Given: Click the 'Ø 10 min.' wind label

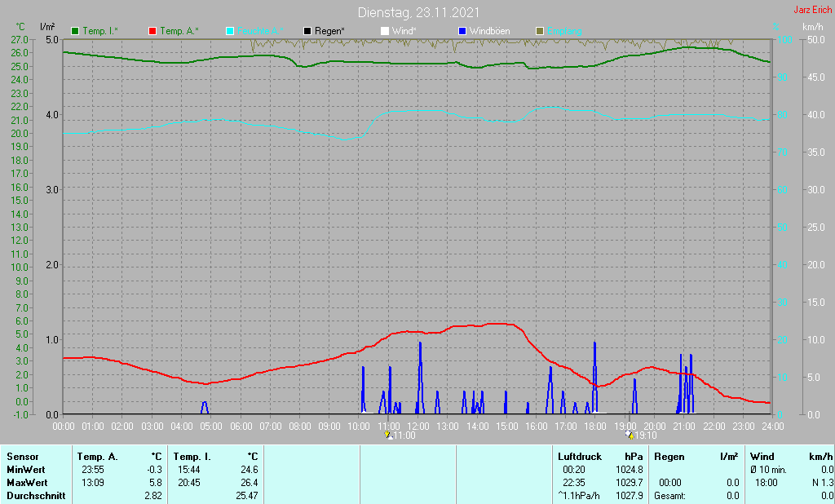Looking at the screenshot, I should tap(768, 470).
